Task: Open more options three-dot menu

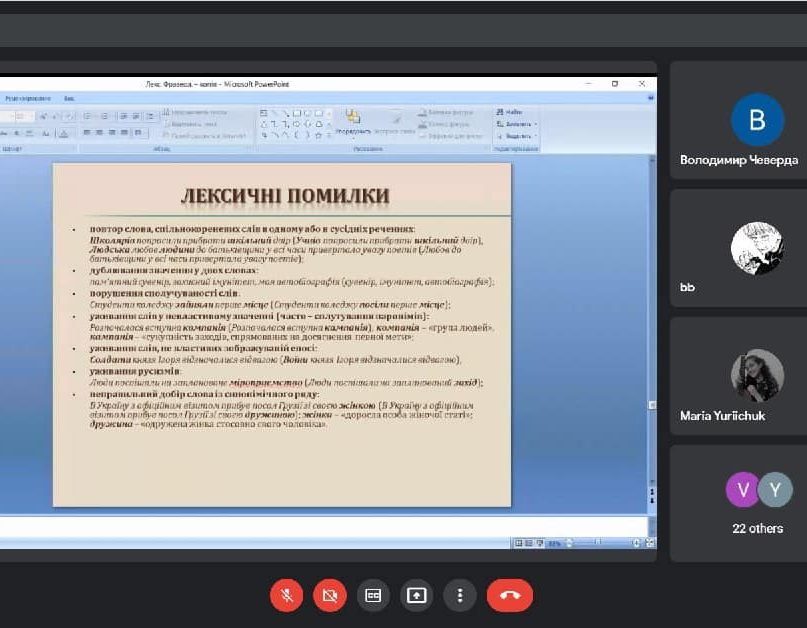Action: tap(460, 595)
